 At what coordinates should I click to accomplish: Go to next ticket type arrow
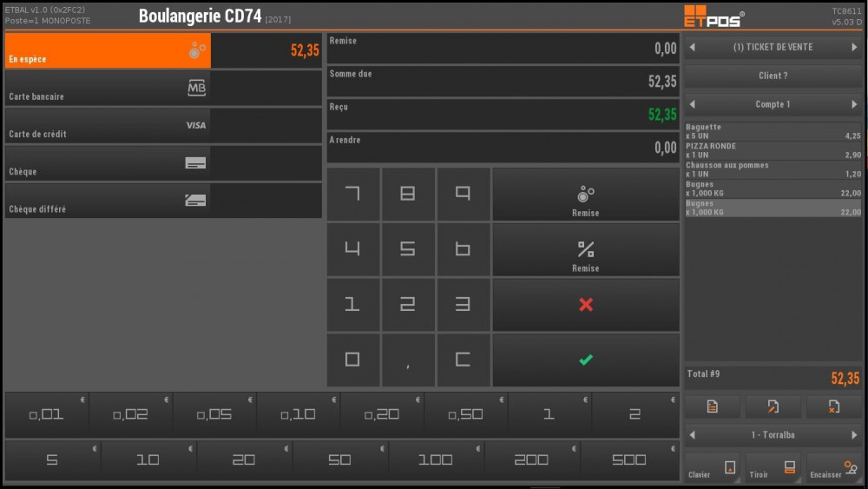coord(854,47)
